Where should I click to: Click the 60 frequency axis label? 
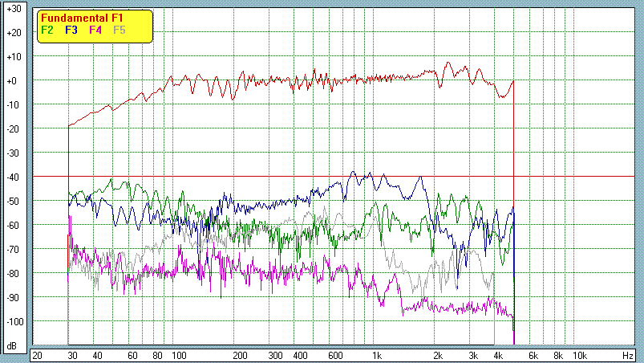tap(132, 356)
